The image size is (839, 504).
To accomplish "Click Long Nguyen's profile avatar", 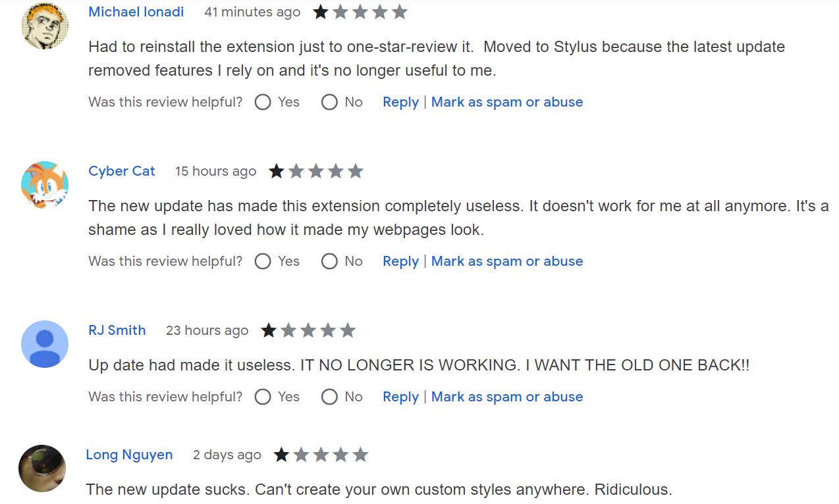I will (42, 468).
